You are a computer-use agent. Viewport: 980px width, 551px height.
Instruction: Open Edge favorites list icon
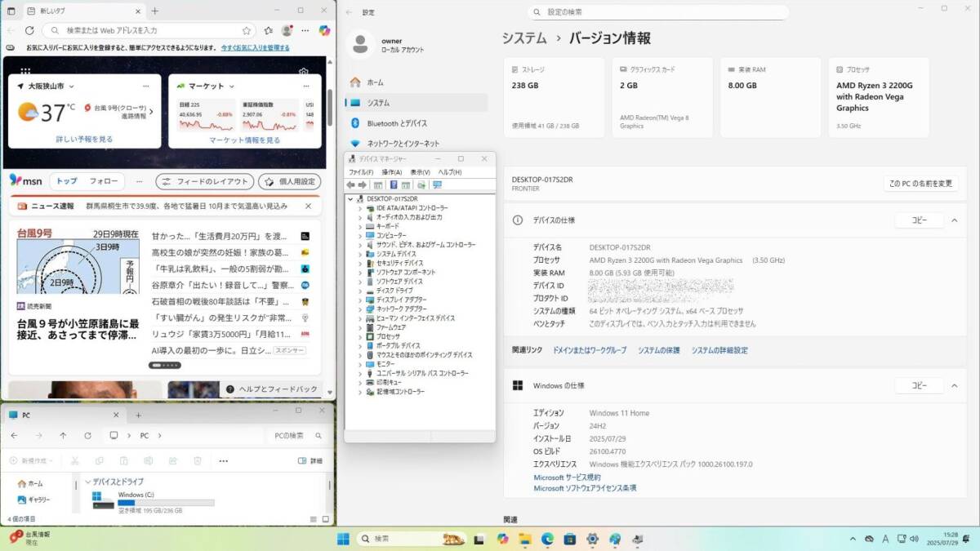click(x=269, y=30)
